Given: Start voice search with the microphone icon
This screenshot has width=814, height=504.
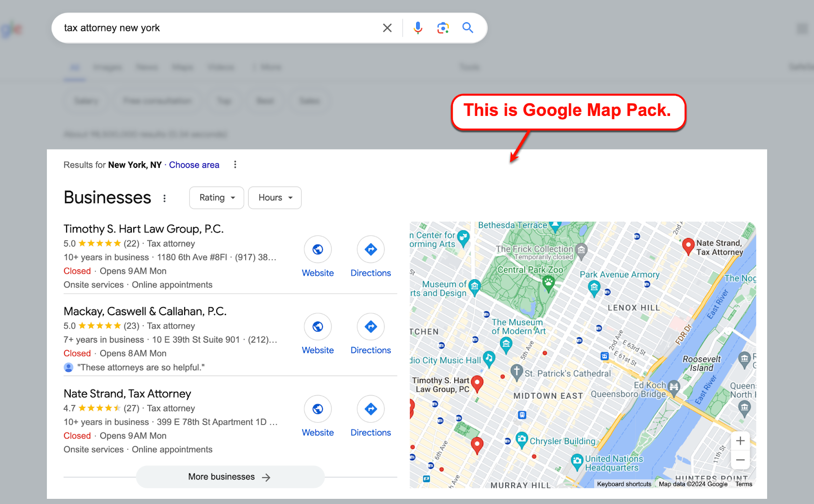Looking at the screenshot, I should tap(417, 28).
